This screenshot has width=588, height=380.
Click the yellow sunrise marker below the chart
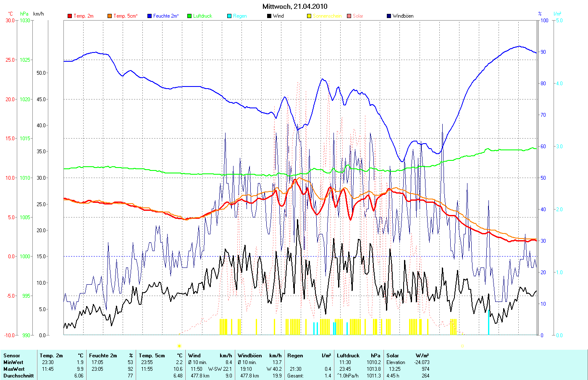(x=179, y=346)
